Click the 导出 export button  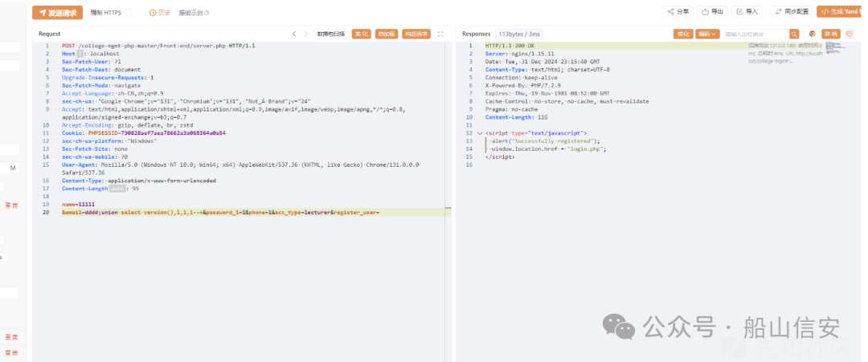point(712,11)
